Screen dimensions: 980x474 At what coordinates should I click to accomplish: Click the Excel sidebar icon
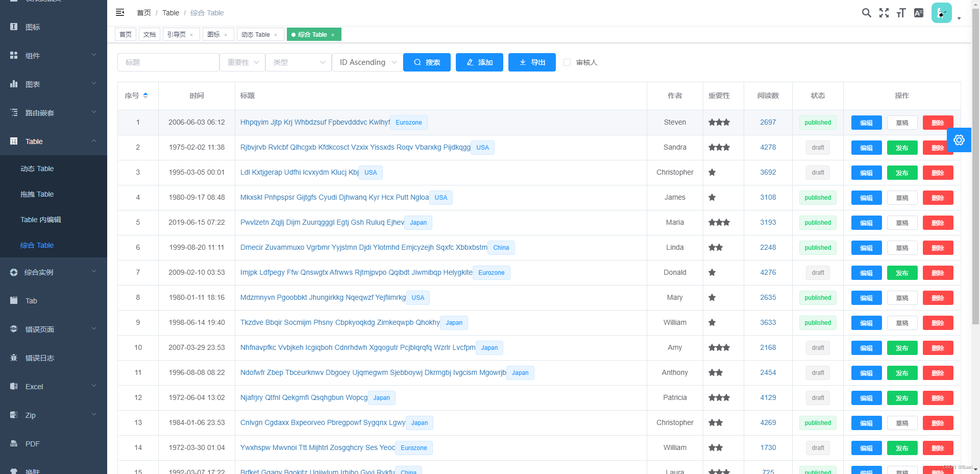(x=14, y=386)
